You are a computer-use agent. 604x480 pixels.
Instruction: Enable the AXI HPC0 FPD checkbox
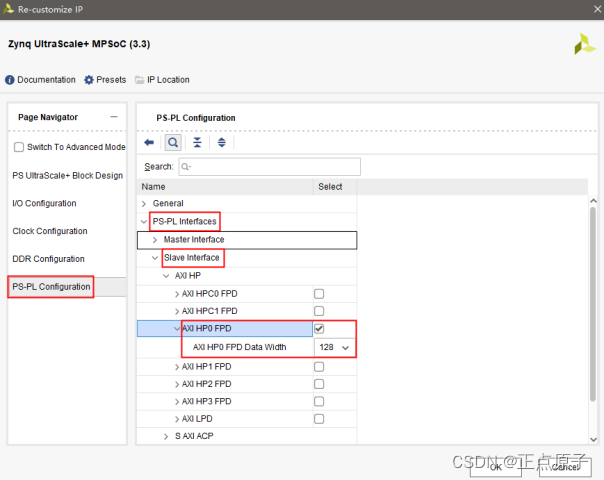point(319,294)
